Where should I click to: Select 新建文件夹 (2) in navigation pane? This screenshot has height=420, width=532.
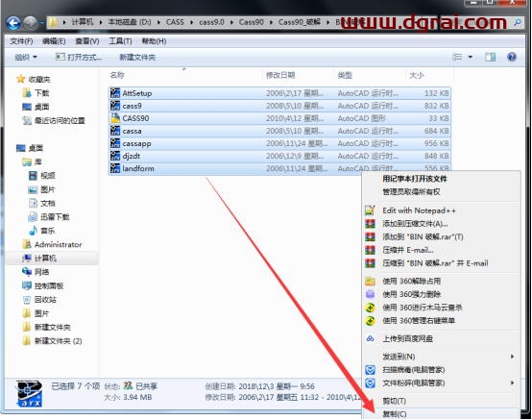58,341
